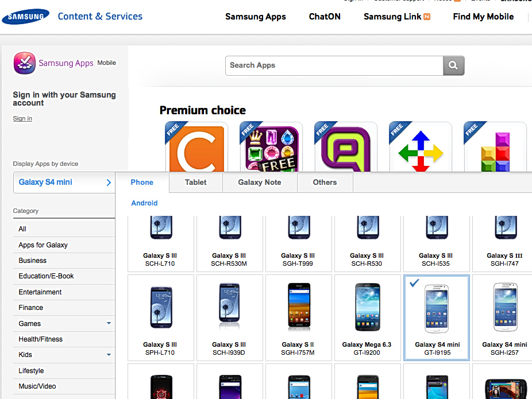Select Education/E-Book category
This screenshot has width=532, height=399.
point(64,276)
